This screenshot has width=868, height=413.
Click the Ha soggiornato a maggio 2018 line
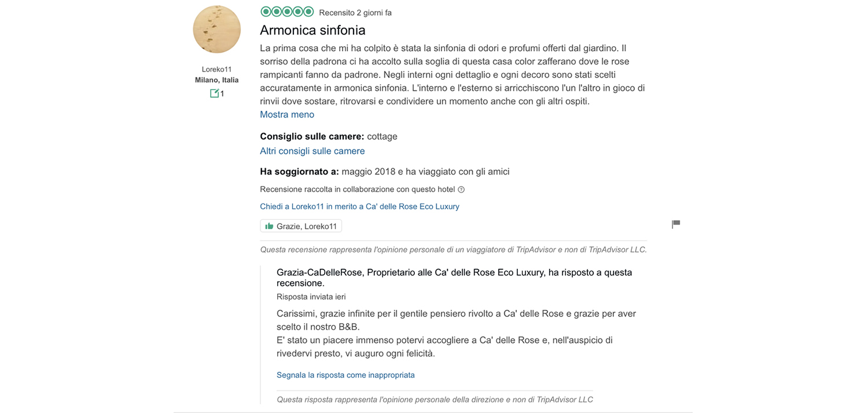coord(385,172)
